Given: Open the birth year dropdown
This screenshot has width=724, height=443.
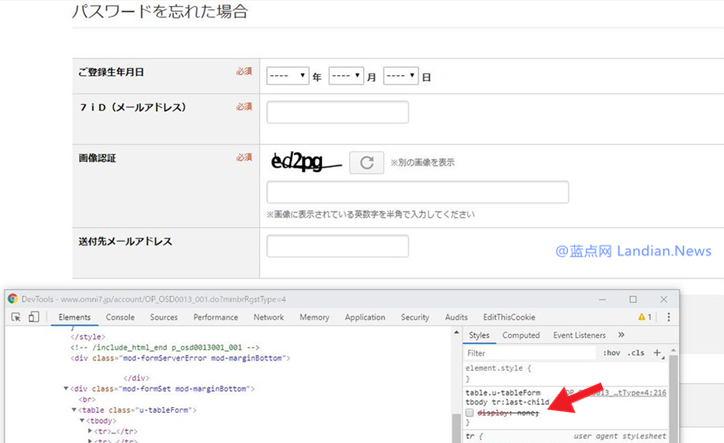Looking at the screenshot, I should click(287, 76).
